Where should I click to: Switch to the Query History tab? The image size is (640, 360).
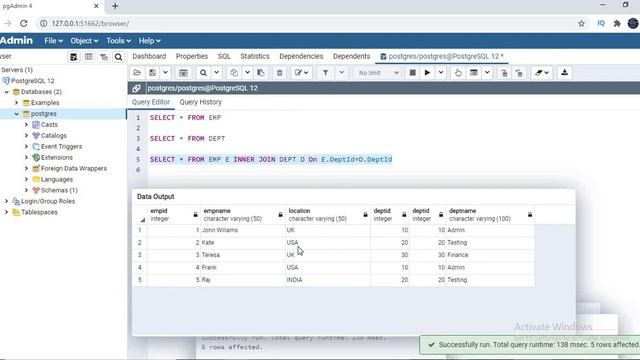(x=200, y=102)
